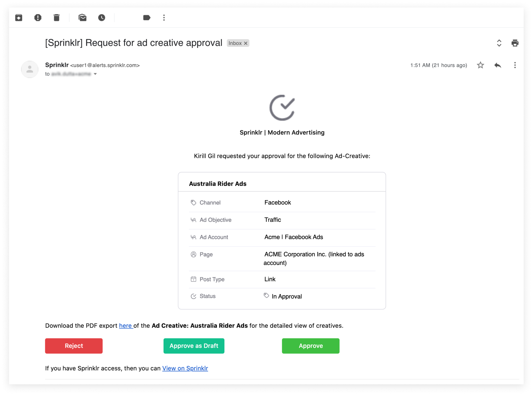The image size is (532, 394).
Task: Click 'Sprinklr | Modern Advertising' heading
Action: (282, 132)
